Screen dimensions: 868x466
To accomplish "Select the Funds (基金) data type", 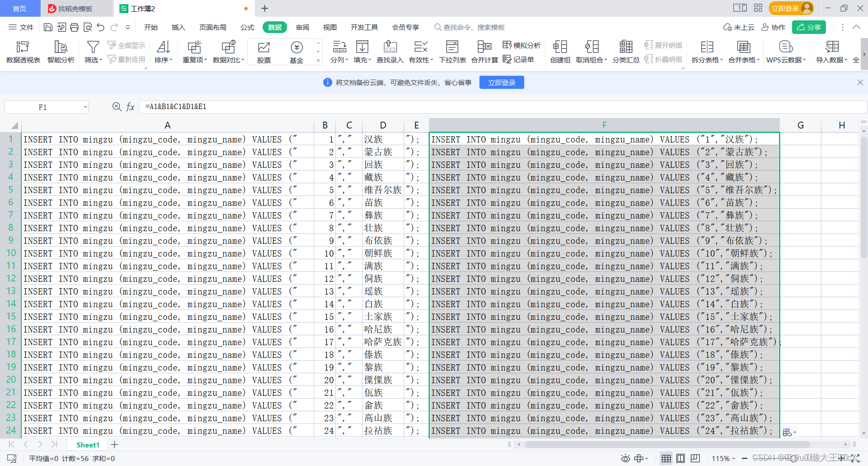I will click(x=297, y=52).
